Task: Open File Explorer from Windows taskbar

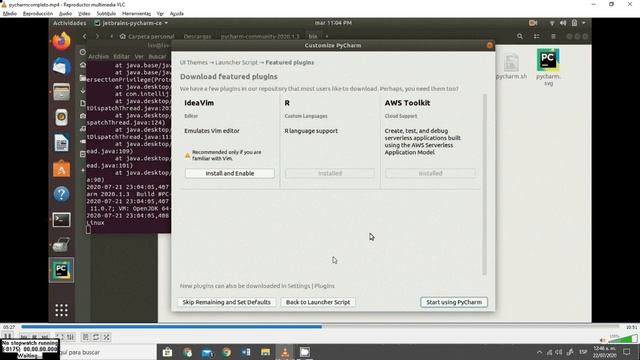Action: (x=266, y=352)
